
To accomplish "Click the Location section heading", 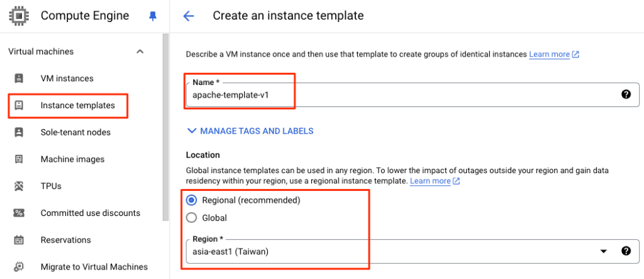I will point(203,155).
